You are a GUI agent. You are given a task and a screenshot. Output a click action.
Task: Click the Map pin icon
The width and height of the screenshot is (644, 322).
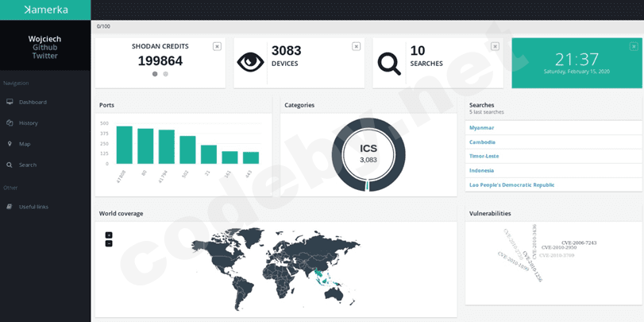pyautogui.click(x=10, y=144)
